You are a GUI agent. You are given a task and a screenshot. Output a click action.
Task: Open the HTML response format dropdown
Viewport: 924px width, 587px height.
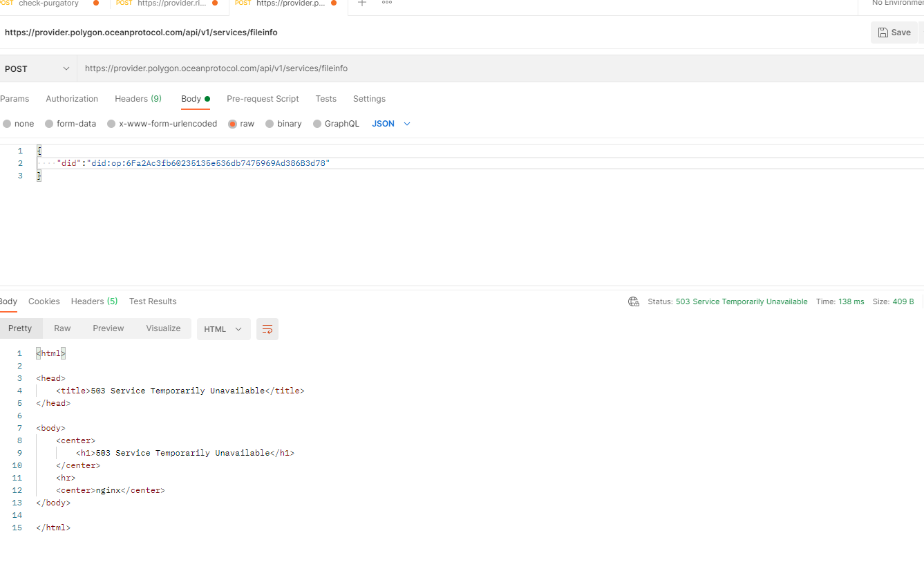pos(223,328)
